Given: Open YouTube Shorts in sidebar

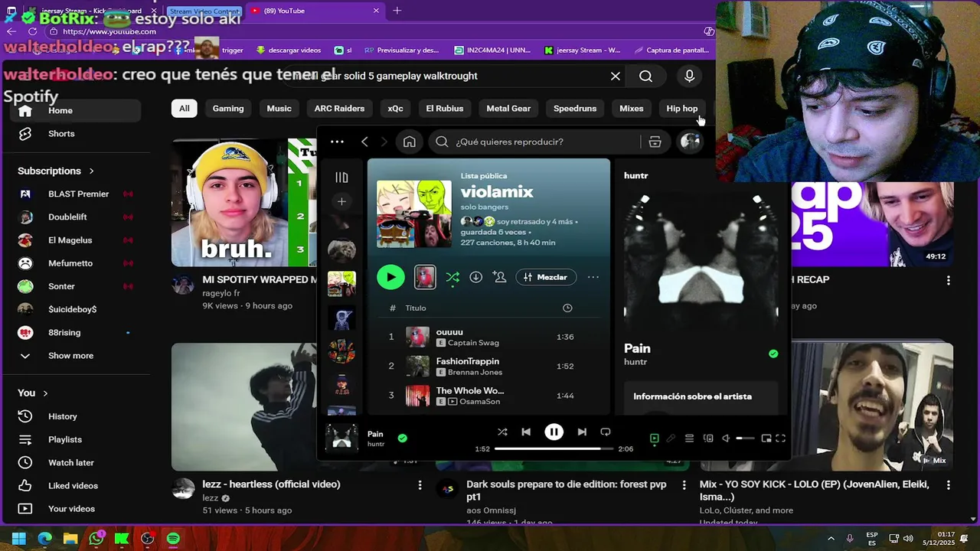Looking at the screenshot, I should (61, 133).
